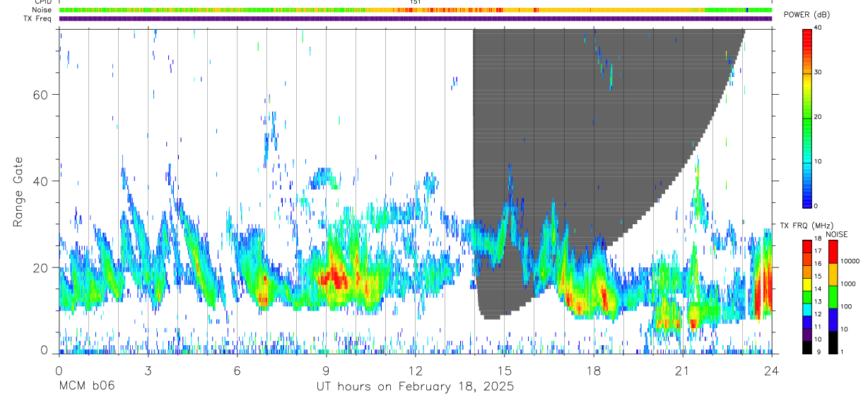Image resolution: width=868 pixels, height=401 pixels.
Task: Pick the red 10000 noise legend swatch
Action: [x=833, y=252]
